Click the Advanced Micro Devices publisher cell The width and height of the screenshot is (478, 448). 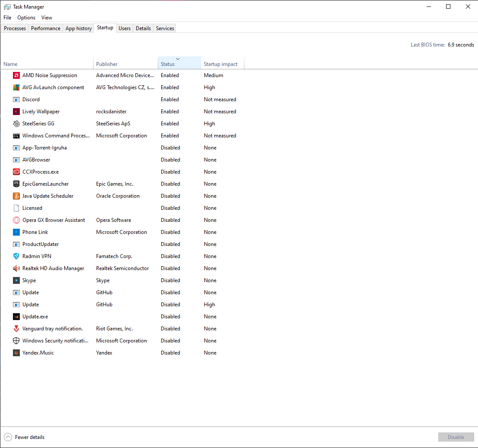[x=125, y=75]
